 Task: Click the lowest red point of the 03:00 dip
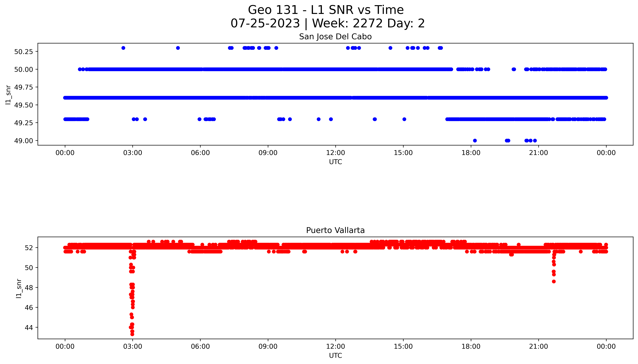(x=132, y=334)
